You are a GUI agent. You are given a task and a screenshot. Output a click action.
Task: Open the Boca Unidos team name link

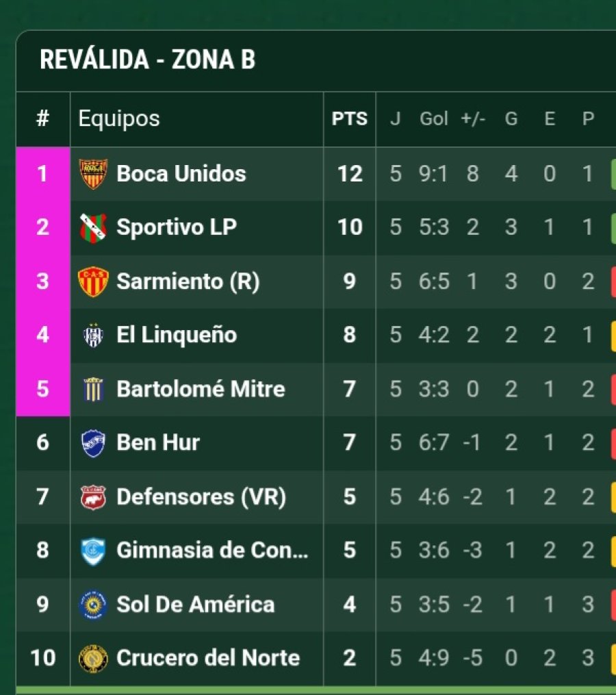[x=181, y=174]
